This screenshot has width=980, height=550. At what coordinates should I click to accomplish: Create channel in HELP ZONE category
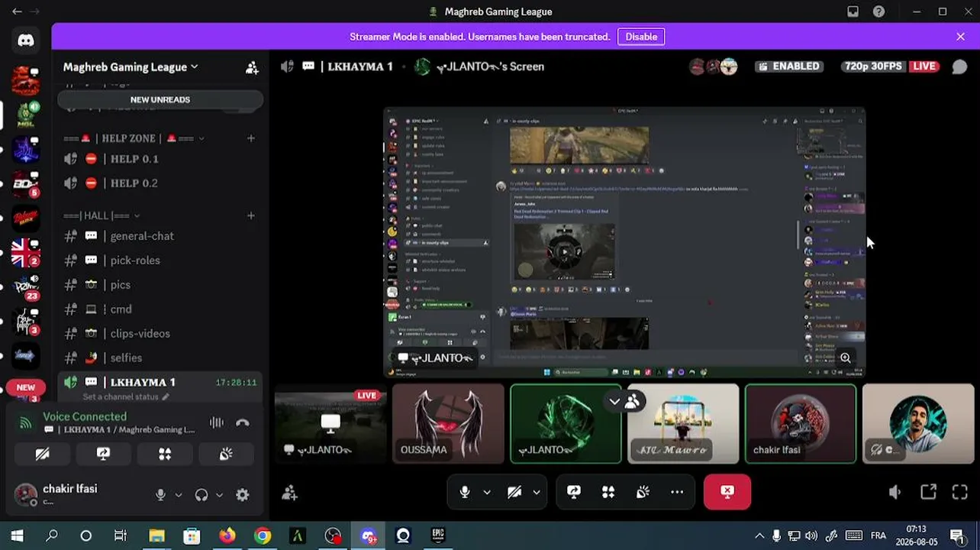coord(251,138)
